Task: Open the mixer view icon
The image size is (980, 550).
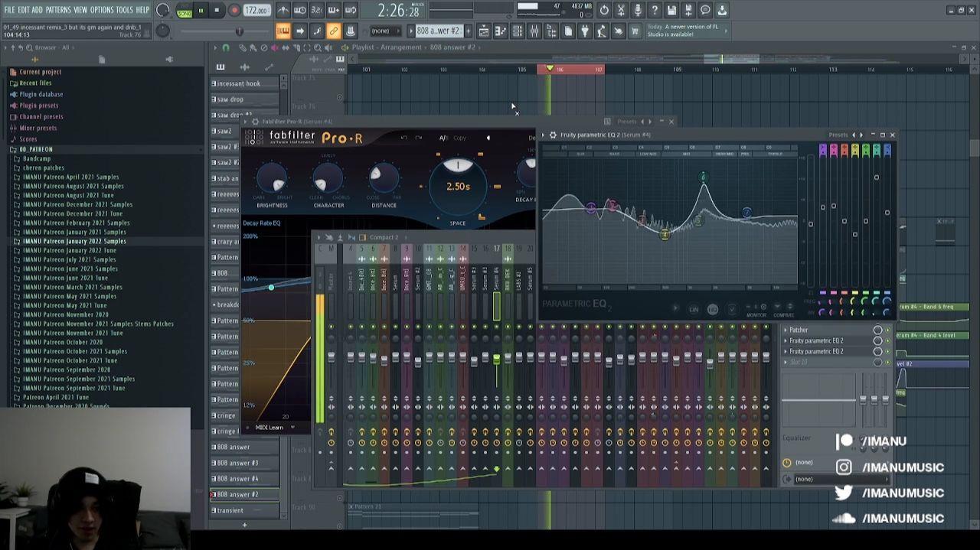Action: coord(534,31)
